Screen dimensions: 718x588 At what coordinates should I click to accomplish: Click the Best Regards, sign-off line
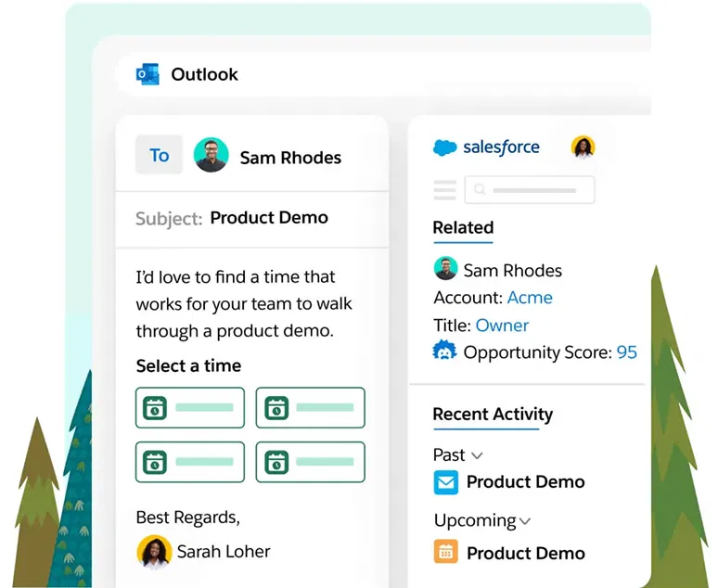tap(187, 518)
